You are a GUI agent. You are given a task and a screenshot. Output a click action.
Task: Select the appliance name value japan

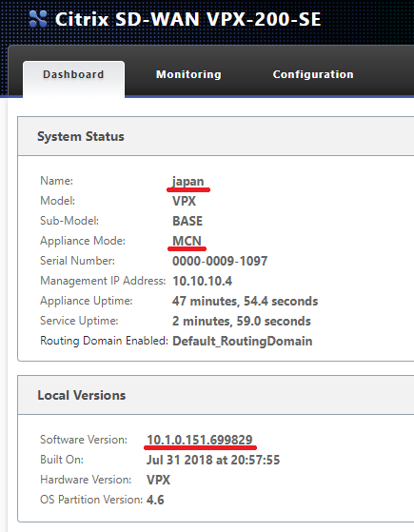point(188,182)
